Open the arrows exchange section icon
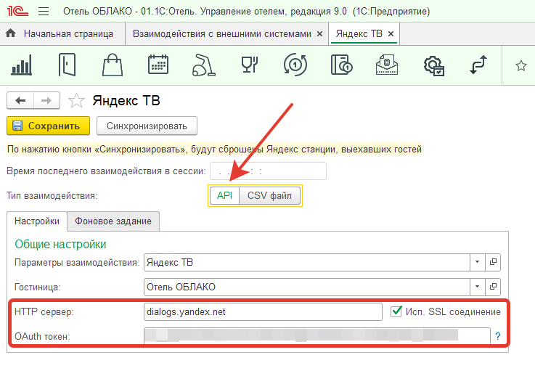 (478, 65)
